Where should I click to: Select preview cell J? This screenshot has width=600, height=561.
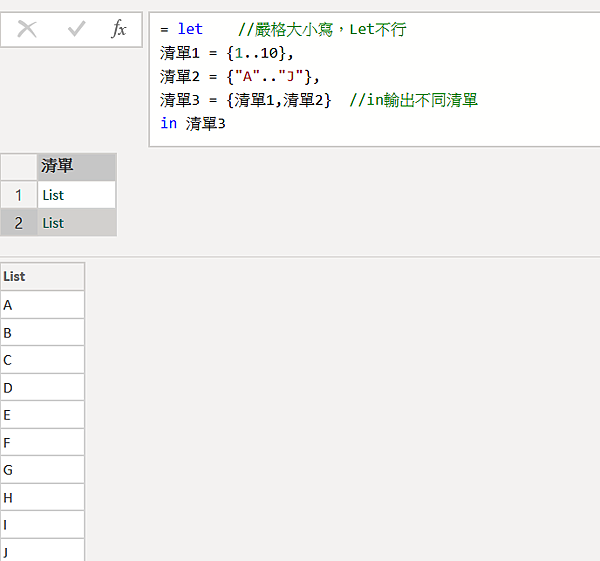point(42,550)
